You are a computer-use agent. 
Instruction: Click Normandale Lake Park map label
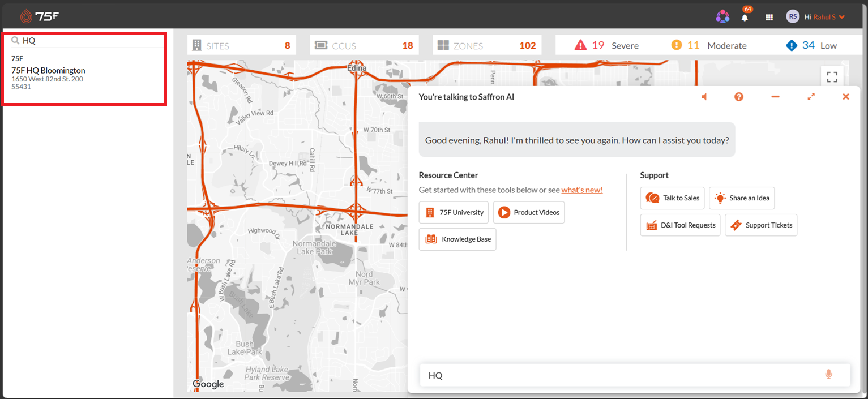click(313, 247)
